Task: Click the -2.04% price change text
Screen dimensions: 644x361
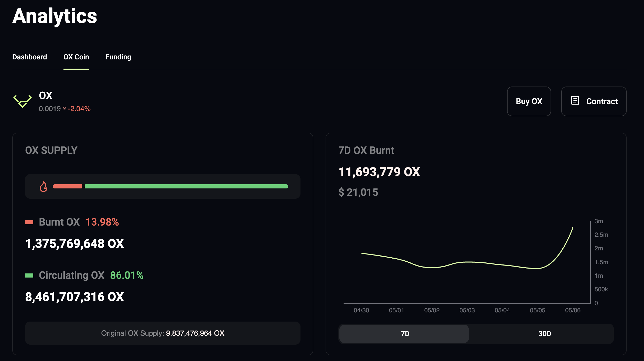Action: tap(79, 109)
